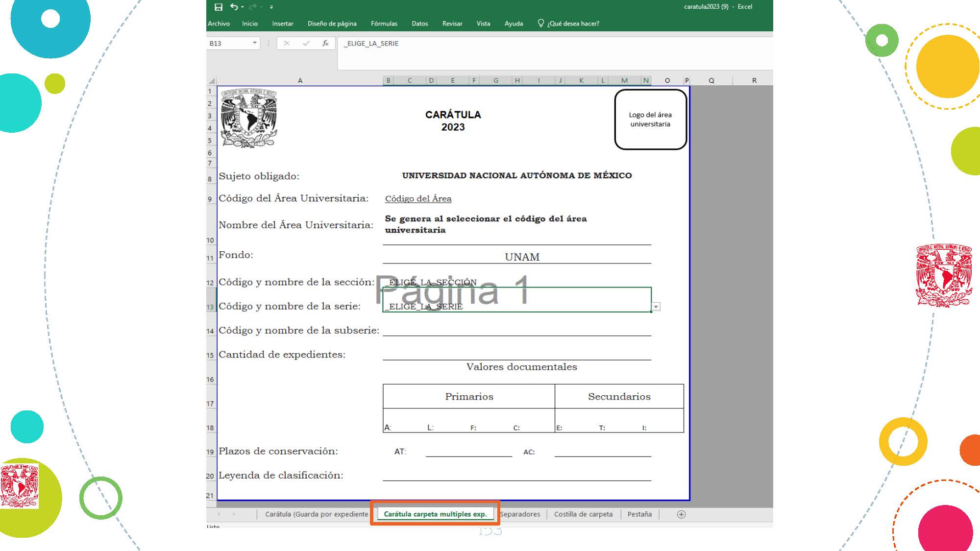The width and height of the screenshot is (980, 551).
Task: Select column A header
Action: [300, 80]
